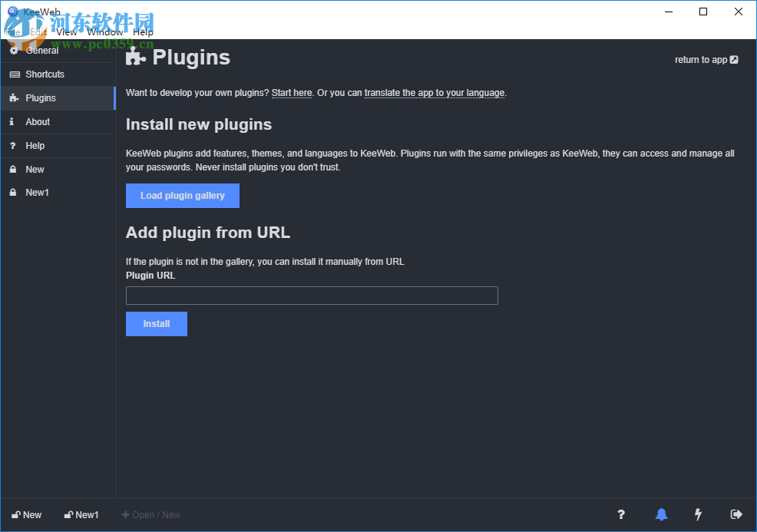757x532 pixels.
Task: Click the unlock icon beside New in footer
Action: pyautogui.click(x=15, y=515)
